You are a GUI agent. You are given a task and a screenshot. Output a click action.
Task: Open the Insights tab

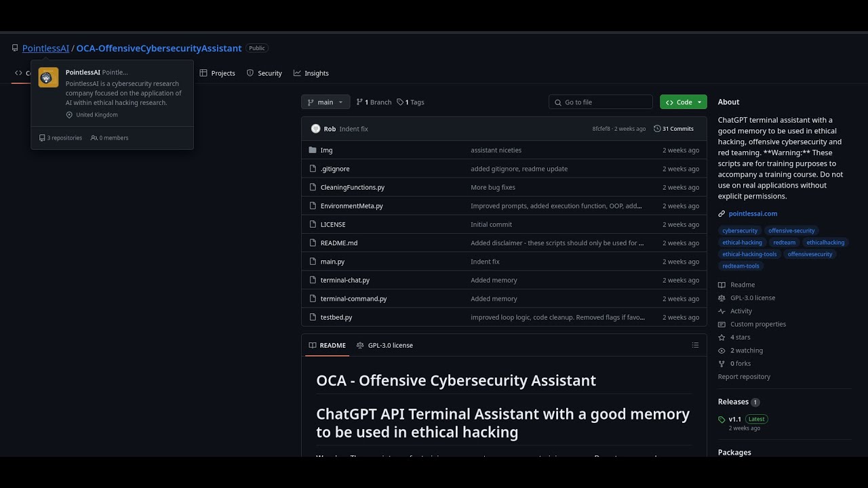pyautogui.click(x=311, y=73)
